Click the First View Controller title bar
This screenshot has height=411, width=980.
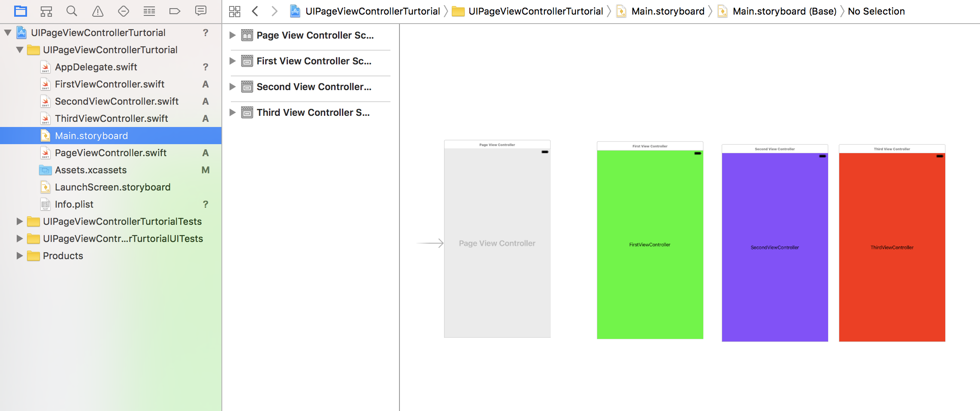650,146
